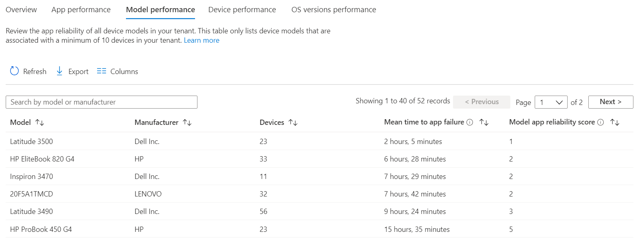Select OS versions performance tab

click(x=334, y=10)
